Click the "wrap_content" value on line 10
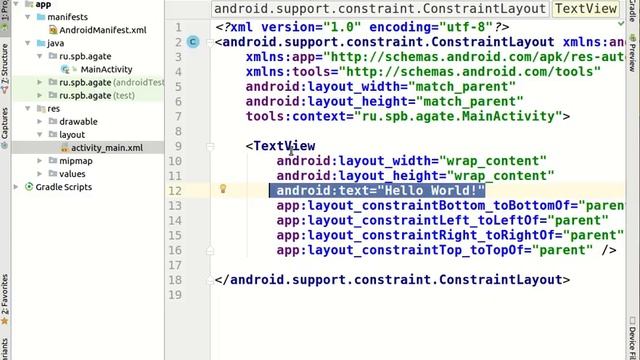Image resolution: width=640 pixels, height=360 pixels. (493, 161)
